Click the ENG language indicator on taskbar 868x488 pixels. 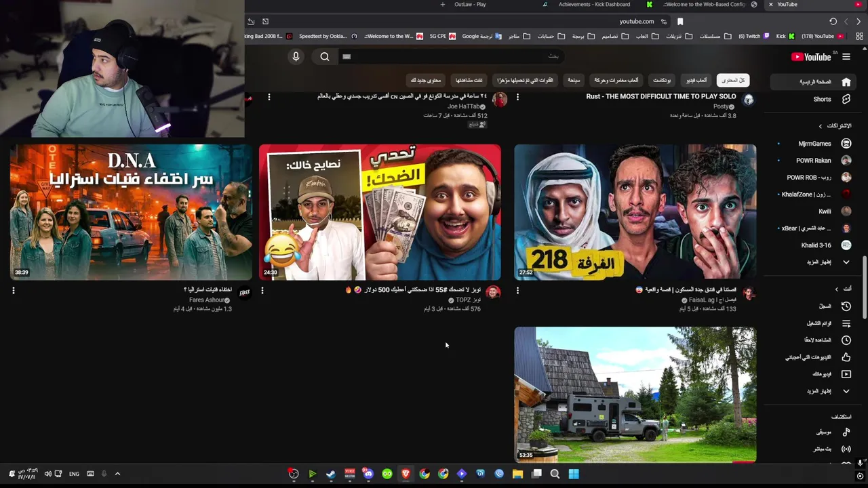tap(74, 474)
